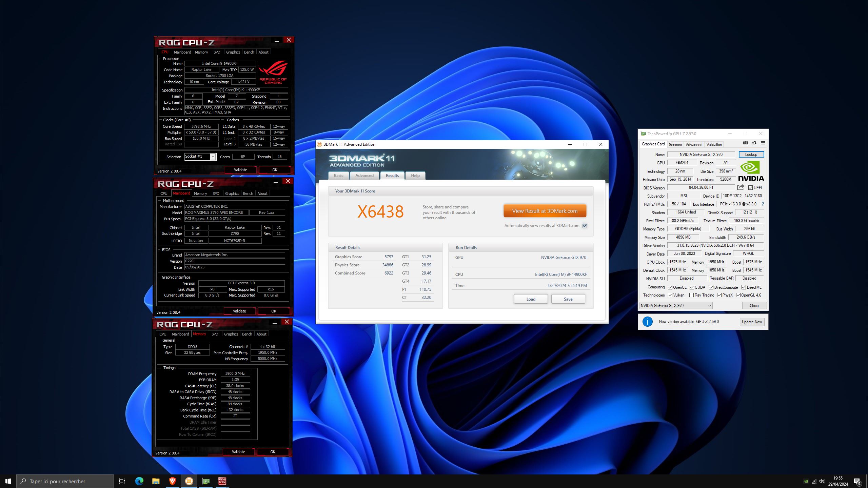The width and height of the screenshot is (868, 488).
Task: Switch to the Advanced tab in 3DMark 11
Action: (x=364, y=176)
